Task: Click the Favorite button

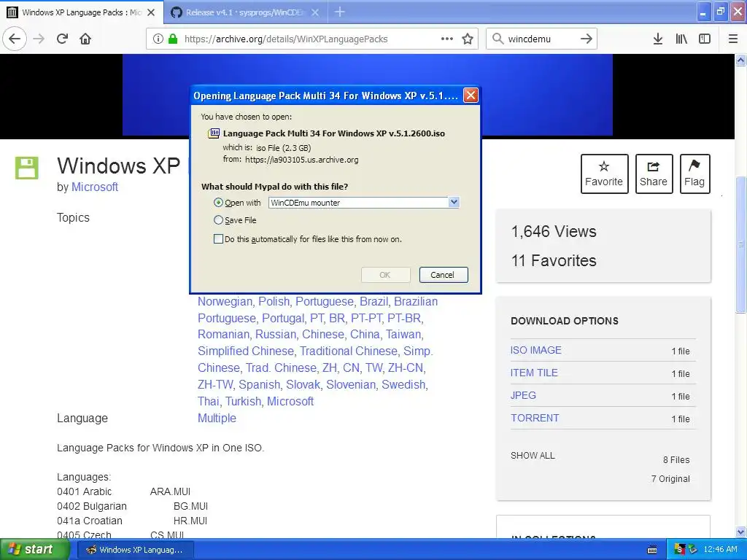Action: tap(604, 174)
